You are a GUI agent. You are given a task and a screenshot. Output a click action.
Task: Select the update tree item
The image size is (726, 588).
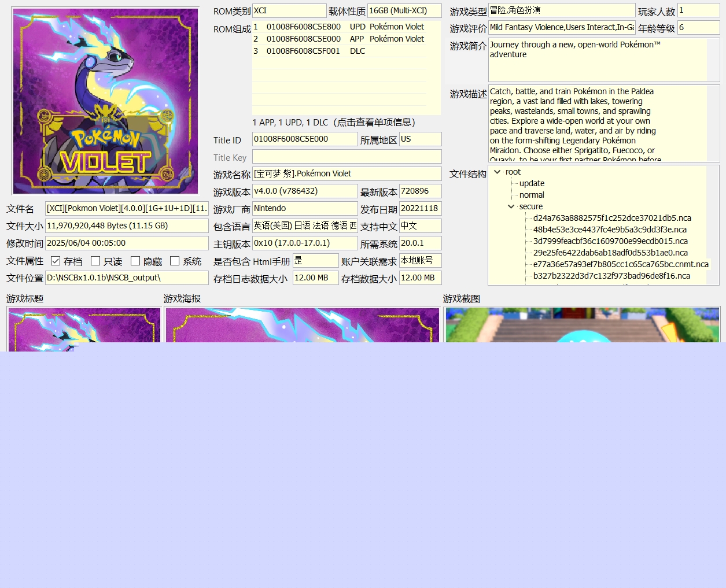point(532,183)
